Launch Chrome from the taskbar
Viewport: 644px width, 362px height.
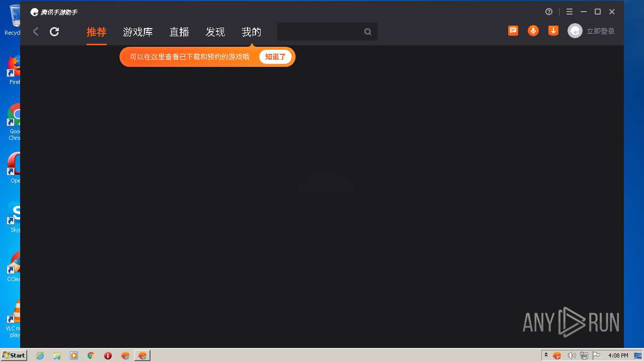(x=91, y=355)
